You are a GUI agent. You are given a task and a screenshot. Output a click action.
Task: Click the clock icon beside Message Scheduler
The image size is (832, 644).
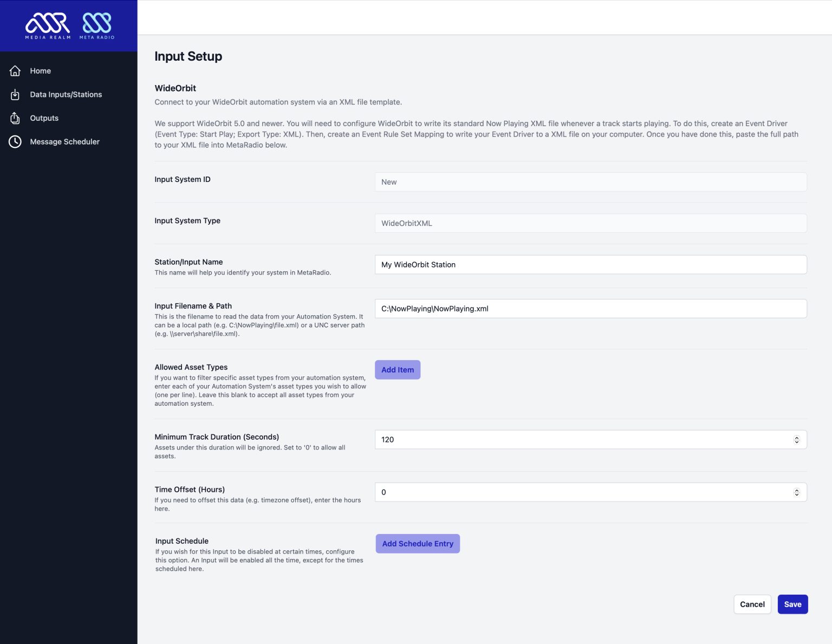tap(15, 141)
